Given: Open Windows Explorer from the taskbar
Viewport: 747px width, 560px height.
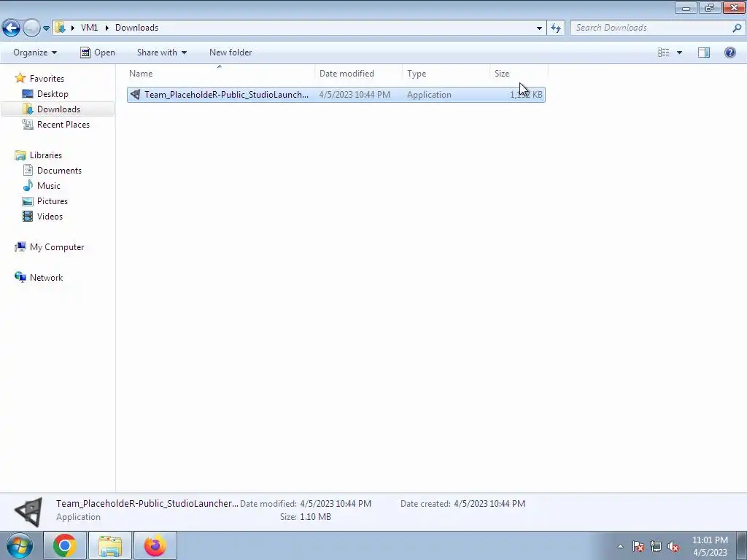Looking at the screenshot, I should click(110, 545).
